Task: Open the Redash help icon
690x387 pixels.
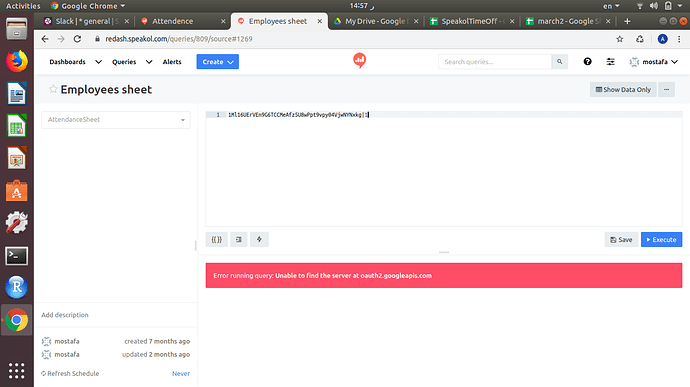Action: click(x=587, y=62)
